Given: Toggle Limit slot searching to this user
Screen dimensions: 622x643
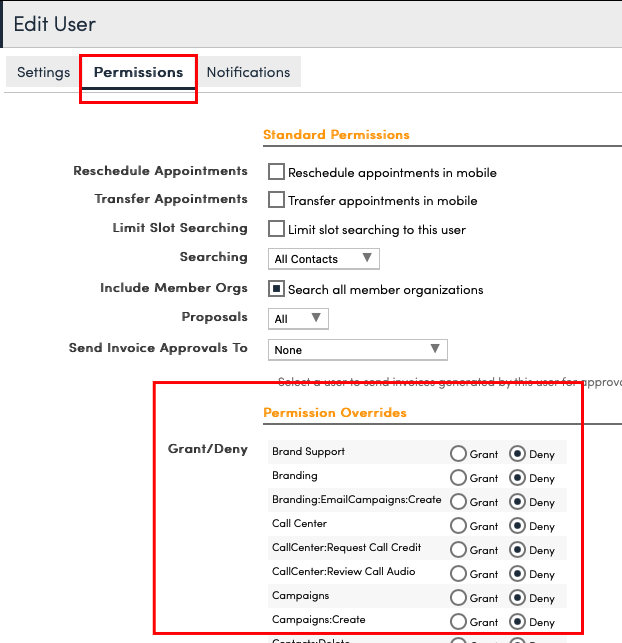Looking at the screenshot, I should 277,229.
